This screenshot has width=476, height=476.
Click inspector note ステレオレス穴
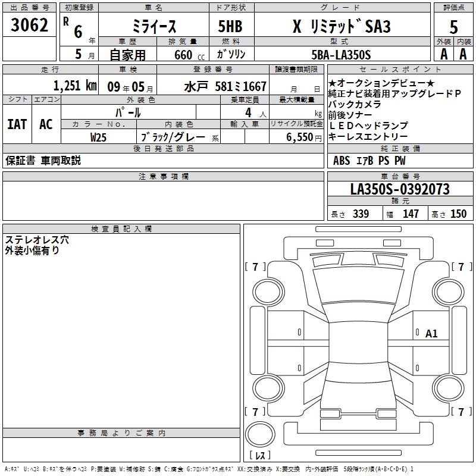tap(37, 240)
